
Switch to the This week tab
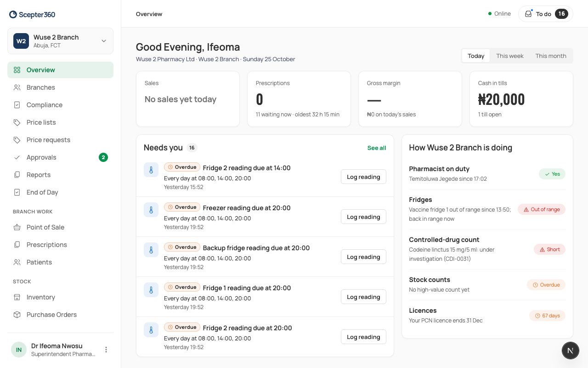click(x=510, y=56)
